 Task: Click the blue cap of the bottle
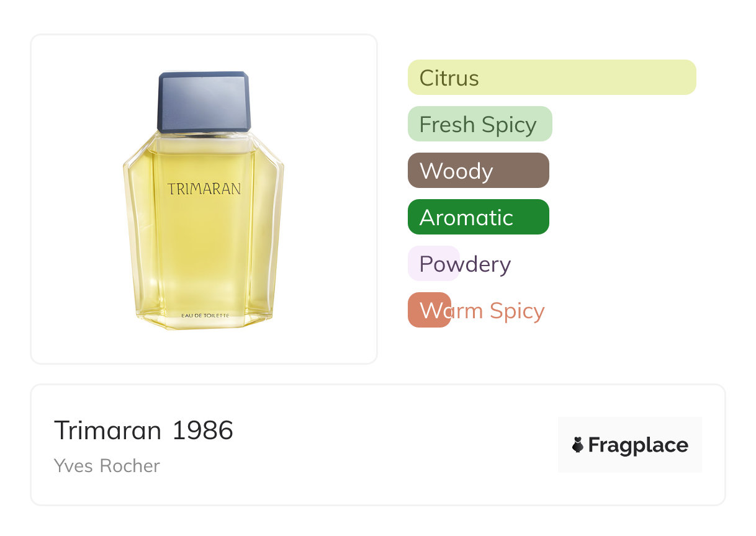click(x=204, y=101)
